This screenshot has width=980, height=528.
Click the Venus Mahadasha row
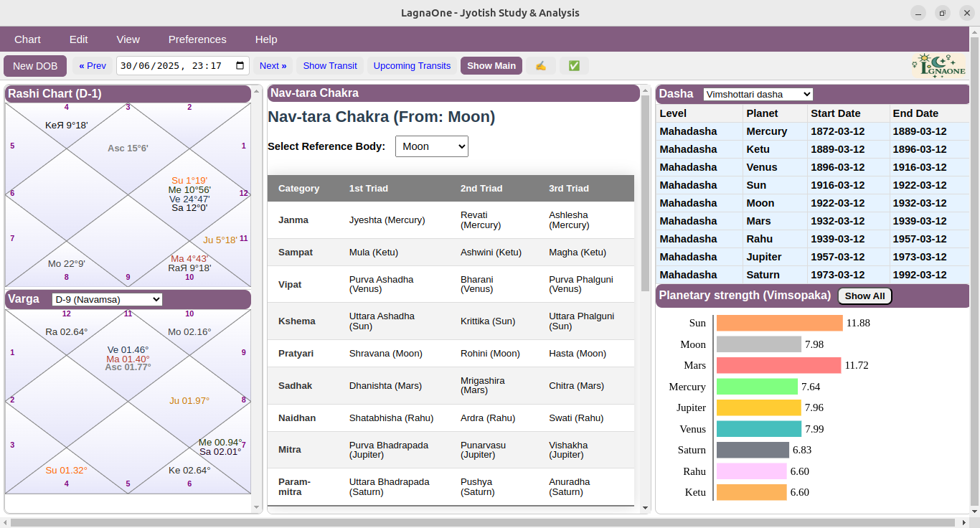click(x=812, y=167)
